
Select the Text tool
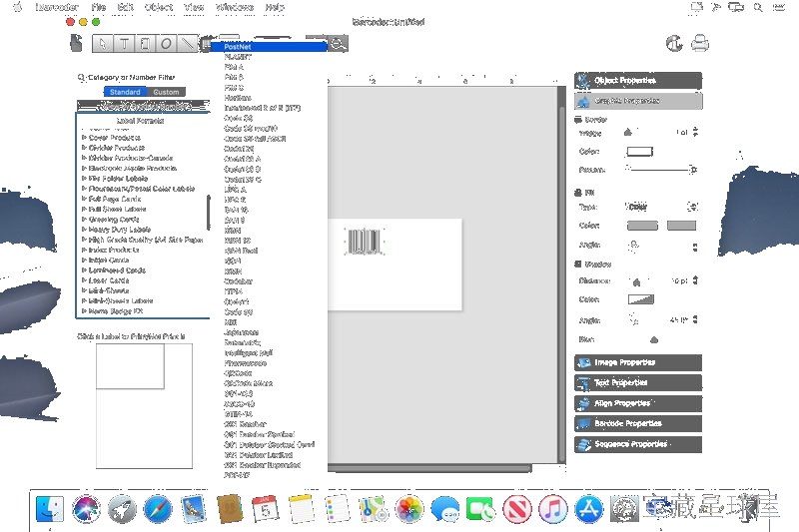pyautogui.click(x=124, y=44)
